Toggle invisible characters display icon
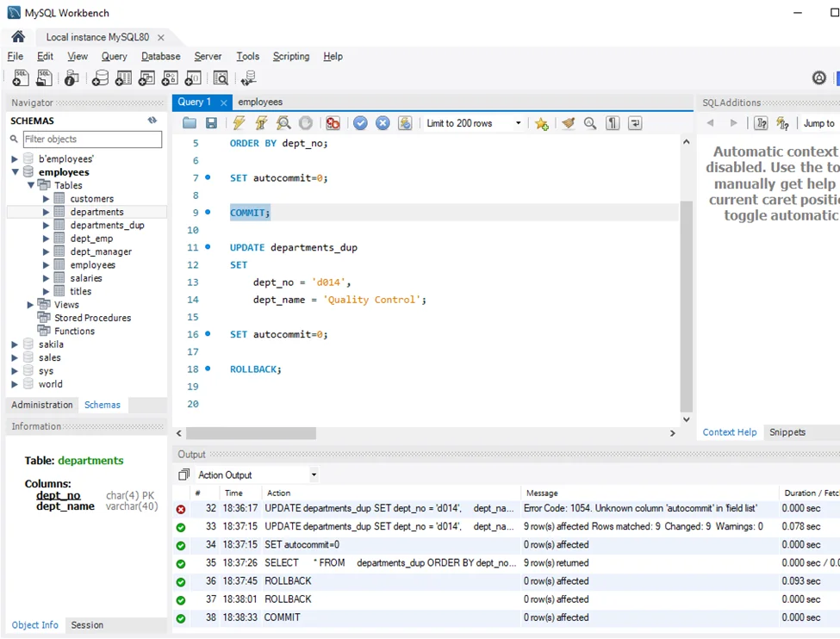This screenshot has height=639, width=840. coord(613,123)
